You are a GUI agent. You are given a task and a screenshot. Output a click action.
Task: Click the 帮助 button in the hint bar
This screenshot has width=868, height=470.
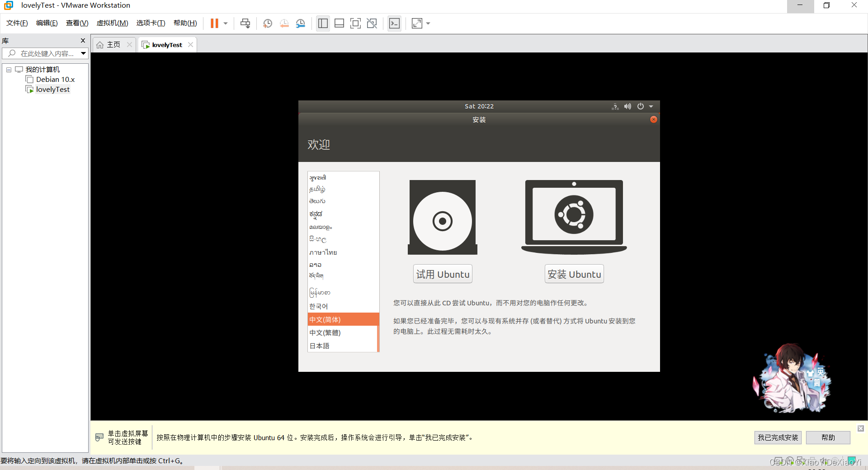coord(828,437)
